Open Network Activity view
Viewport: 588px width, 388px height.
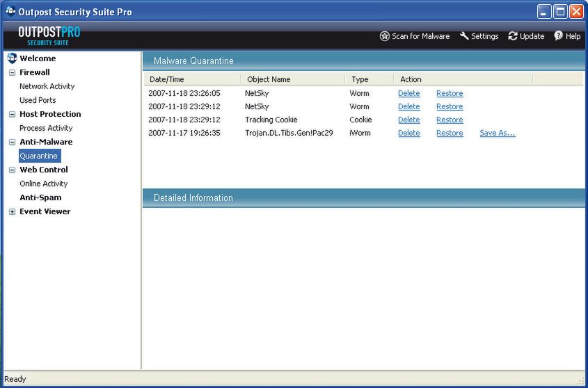click(x=47, y=86)
